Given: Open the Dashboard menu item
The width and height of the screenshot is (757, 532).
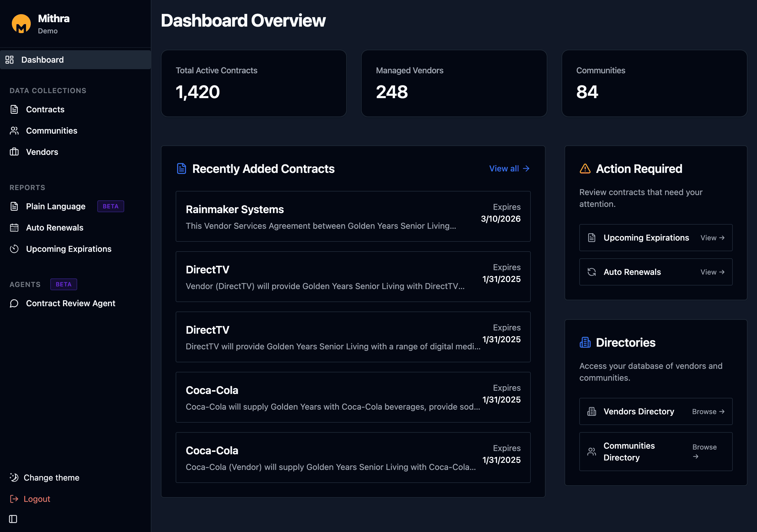Looking at the screenshot, I should (x=75, y=60).
